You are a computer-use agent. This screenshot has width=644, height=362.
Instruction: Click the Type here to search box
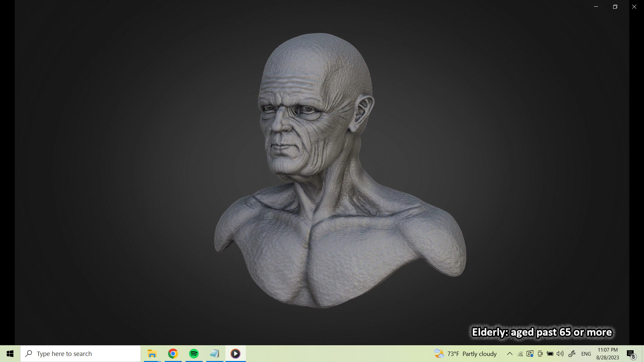tap(80, 354)
